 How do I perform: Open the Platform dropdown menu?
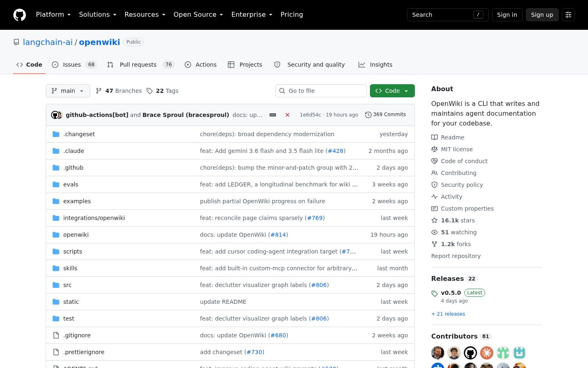pos(53,15)
